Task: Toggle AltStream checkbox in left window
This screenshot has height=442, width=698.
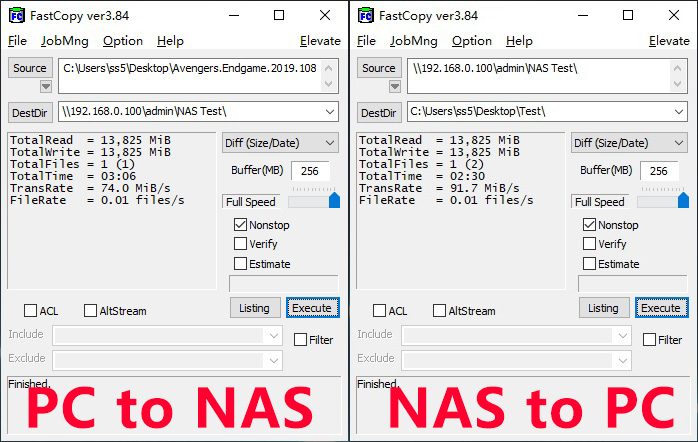Action: 90,310
